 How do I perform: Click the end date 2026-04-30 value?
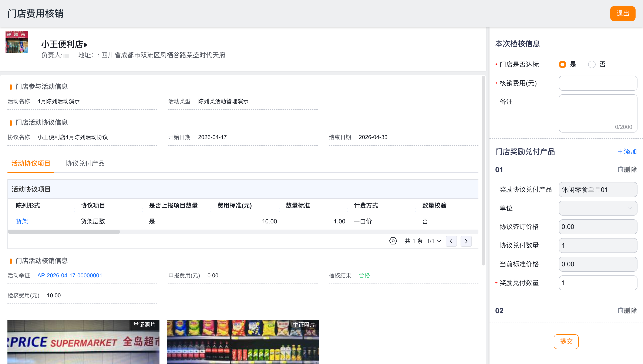pyautogui.click(x=373, y=137)
